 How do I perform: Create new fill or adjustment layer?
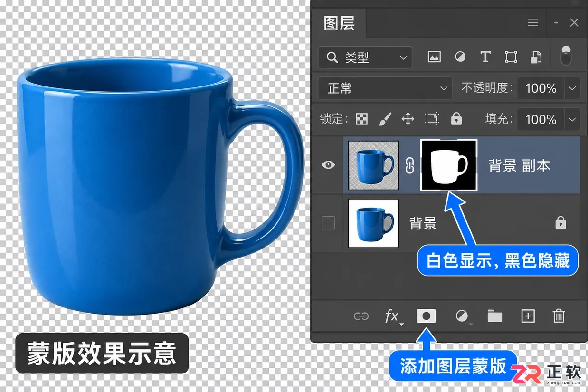point(462,316)
